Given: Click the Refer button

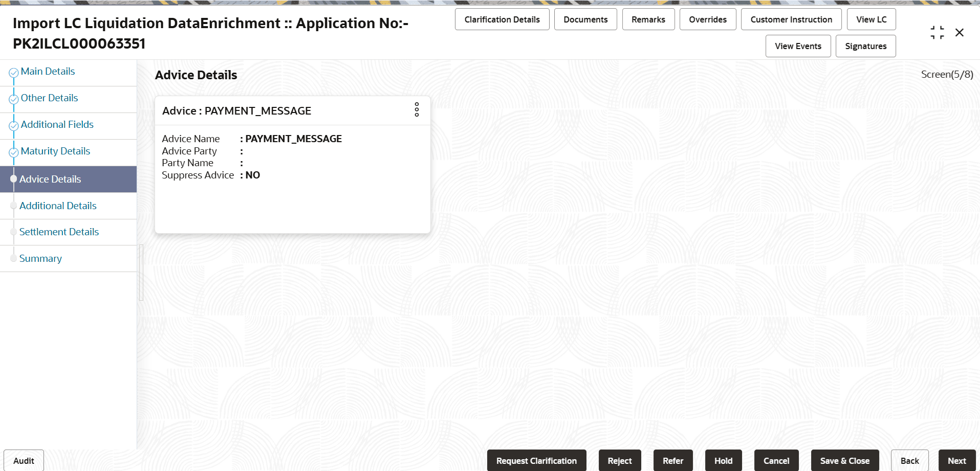Looking at the screenshot, I should [673, 461].
